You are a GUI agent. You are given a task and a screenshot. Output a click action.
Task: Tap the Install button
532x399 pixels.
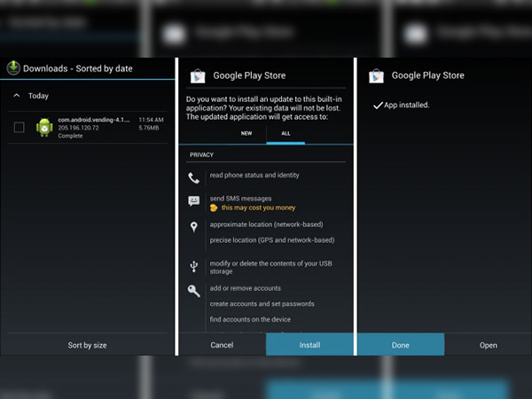pyautogui.click(x=309, y=345)
